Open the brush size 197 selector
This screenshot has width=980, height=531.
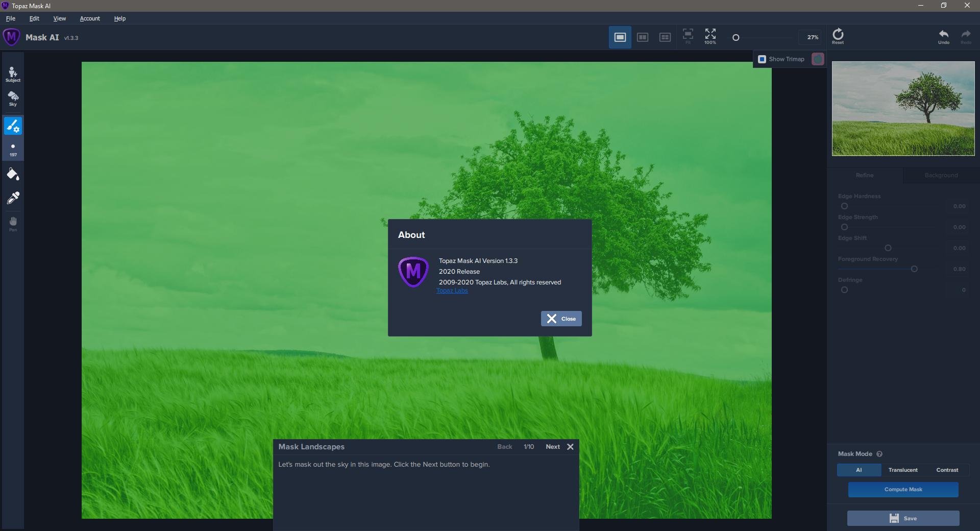(13, 150)
